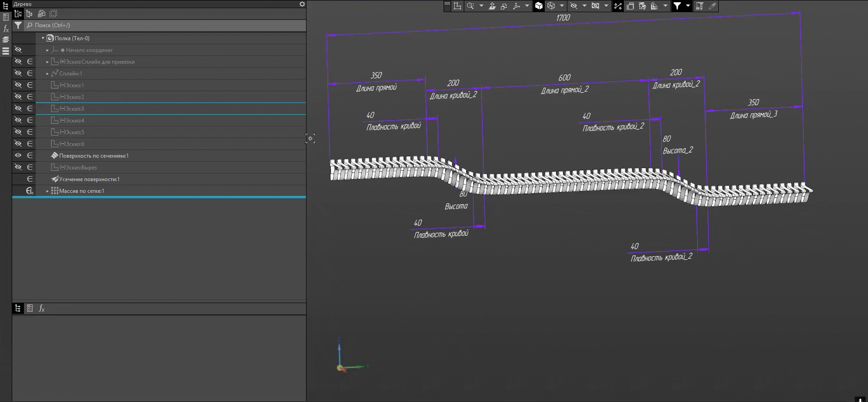Image resolution: width=868 pixels, height=402 pixels.
Task: Hide the Поверхность по сечениям:1 surface
Action: (18, 155)
